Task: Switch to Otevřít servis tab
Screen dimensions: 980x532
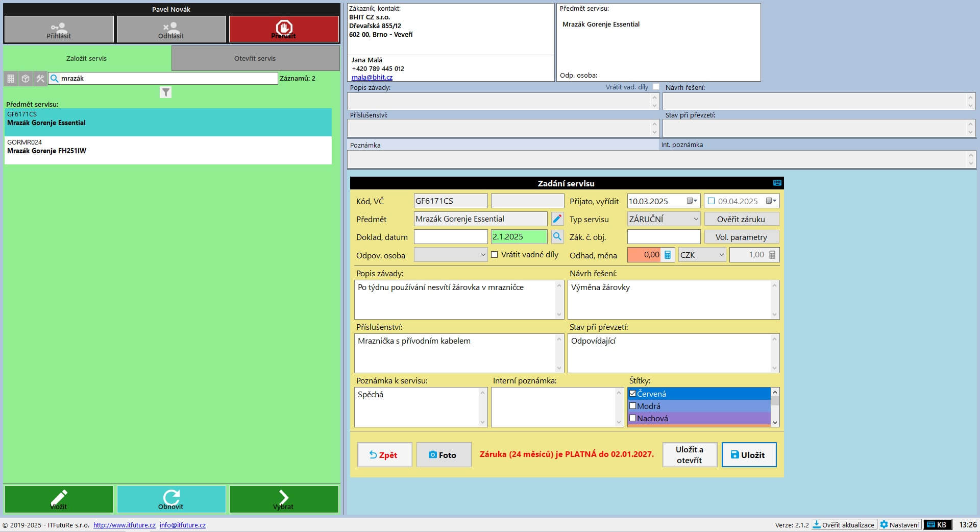Action: pyautogui.click(x=255, y=58)
